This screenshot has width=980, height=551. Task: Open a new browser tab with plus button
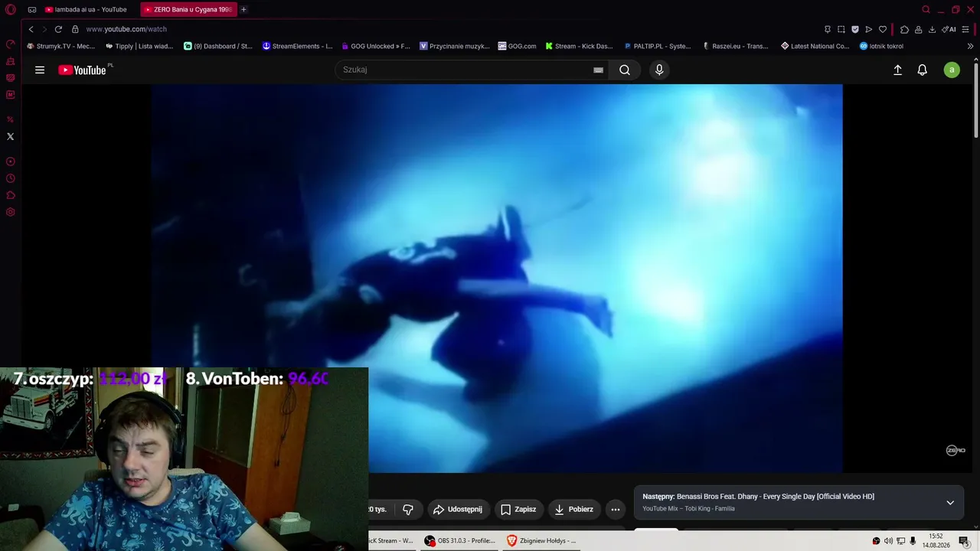tap(243, 10)
